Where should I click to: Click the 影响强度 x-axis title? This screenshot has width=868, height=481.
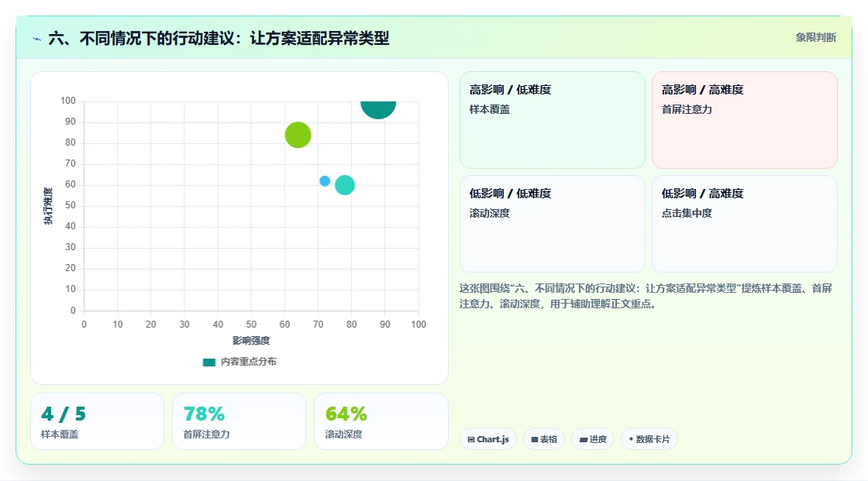coord(251,340)
